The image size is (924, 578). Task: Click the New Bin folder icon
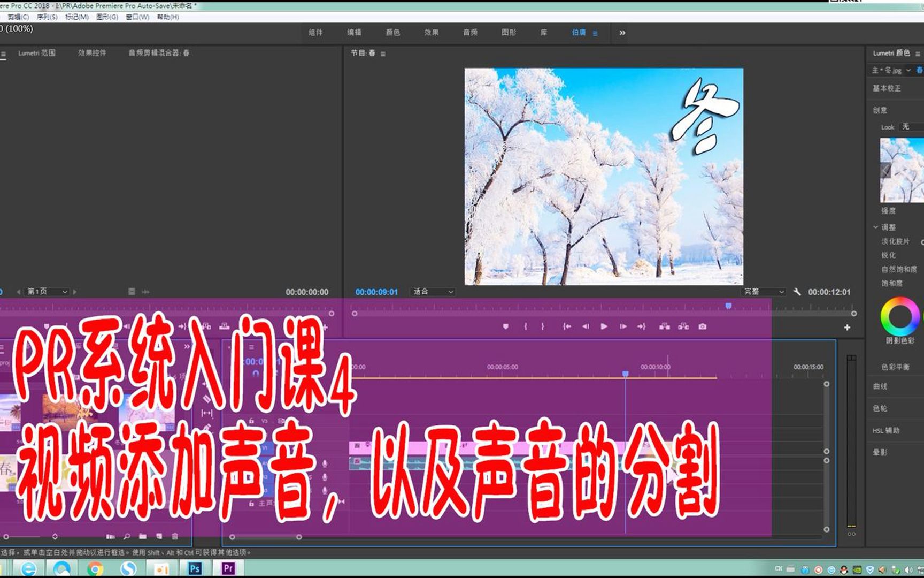143,536
